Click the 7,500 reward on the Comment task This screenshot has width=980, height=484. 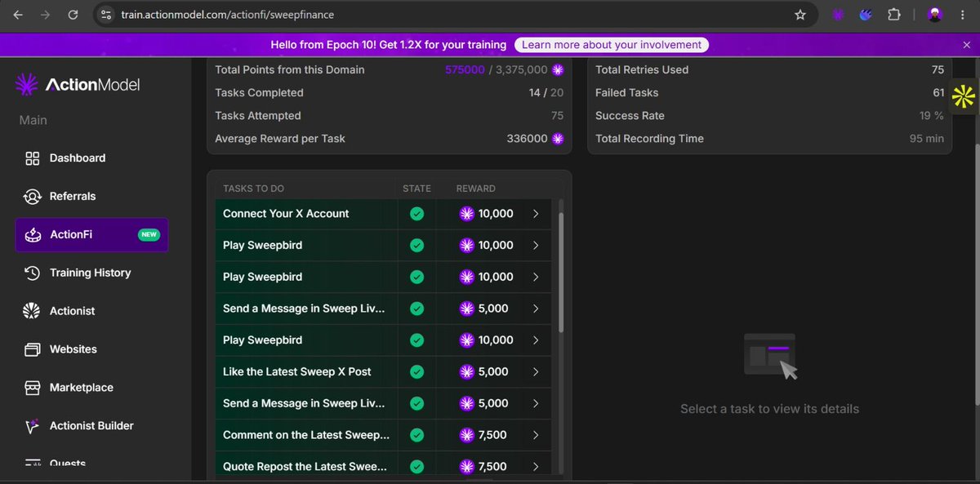[492, 435]
